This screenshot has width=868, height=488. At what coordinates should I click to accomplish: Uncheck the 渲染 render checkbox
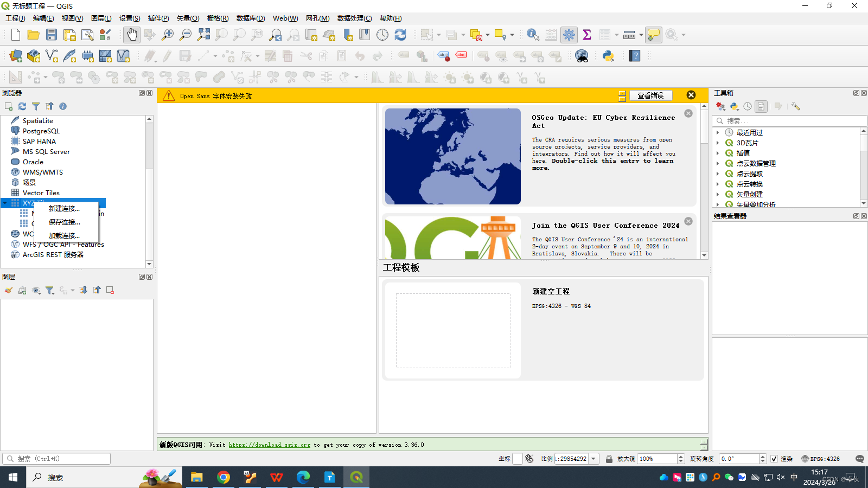774,459
